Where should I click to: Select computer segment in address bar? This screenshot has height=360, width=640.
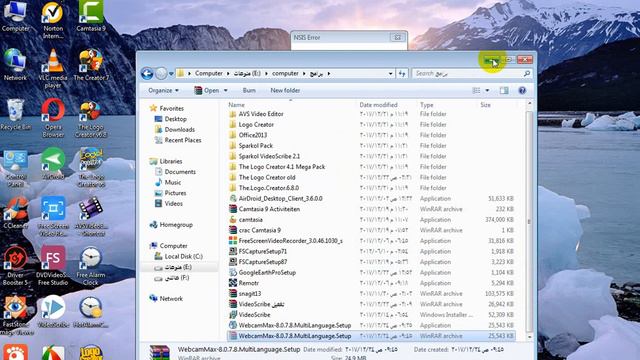pos(285,73)
